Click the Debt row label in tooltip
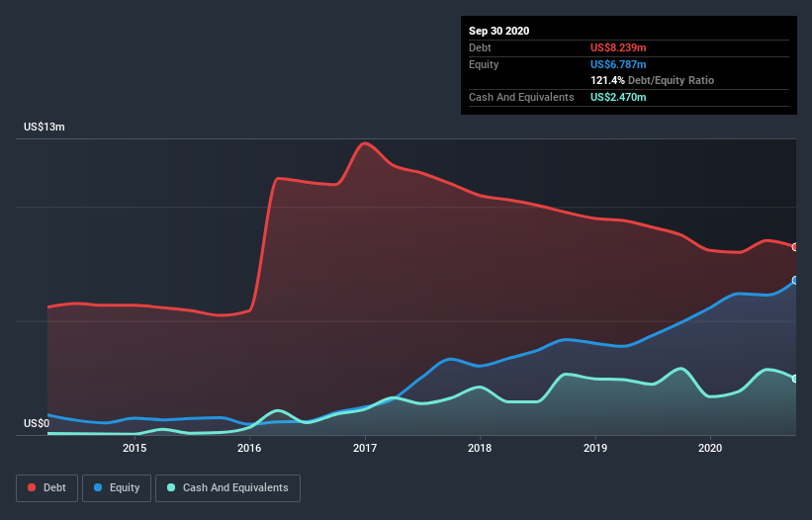 point(480,47)
